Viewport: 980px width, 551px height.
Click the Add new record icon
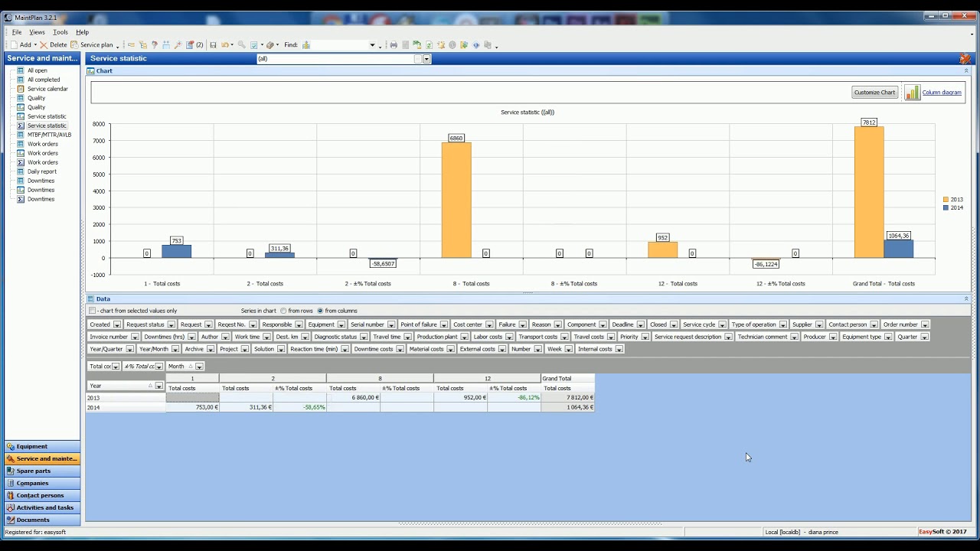coord(14,45)
